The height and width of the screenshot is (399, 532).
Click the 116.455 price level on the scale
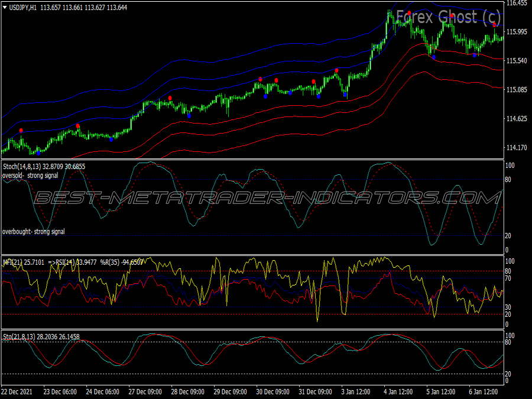click(x=517, y=3)
